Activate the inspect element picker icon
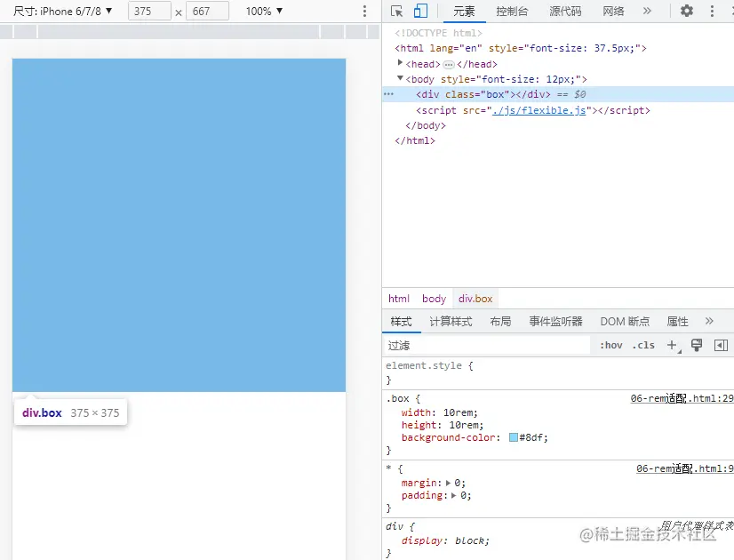Image resolution: width=734 pixels, height=560 pixels. [x=396, y=11]
